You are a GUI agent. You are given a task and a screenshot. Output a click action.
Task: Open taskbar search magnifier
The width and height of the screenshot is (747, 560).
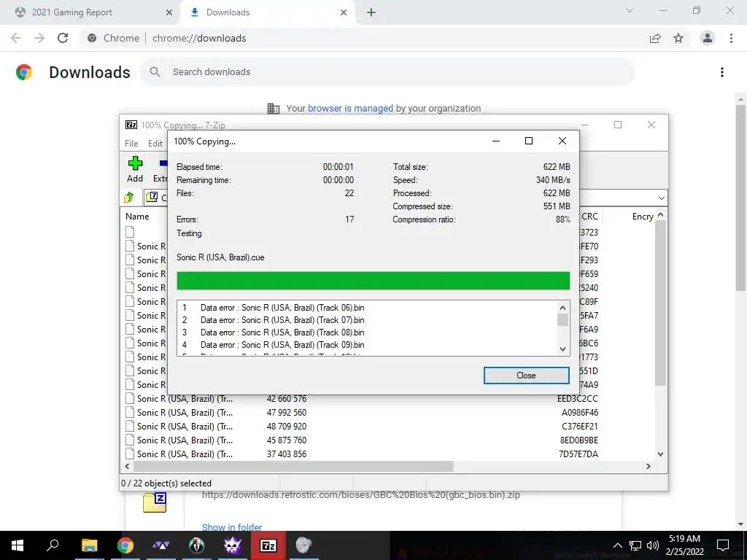click(x=53, y=545)
